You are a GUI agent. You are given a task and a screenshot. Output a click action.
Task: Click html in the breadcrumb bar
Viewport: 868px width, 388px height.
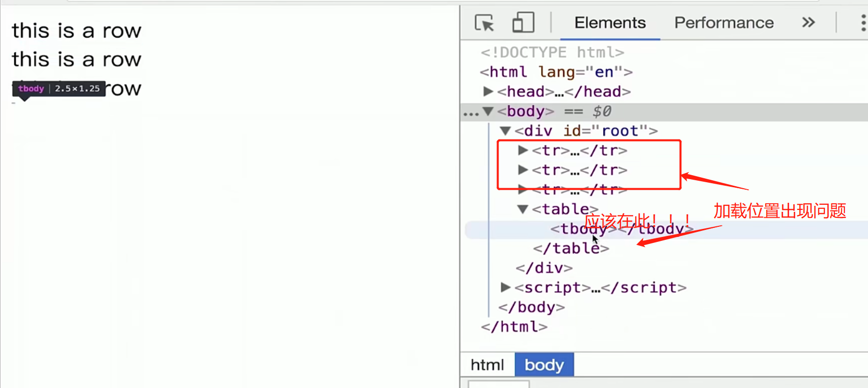click(487, 365)
